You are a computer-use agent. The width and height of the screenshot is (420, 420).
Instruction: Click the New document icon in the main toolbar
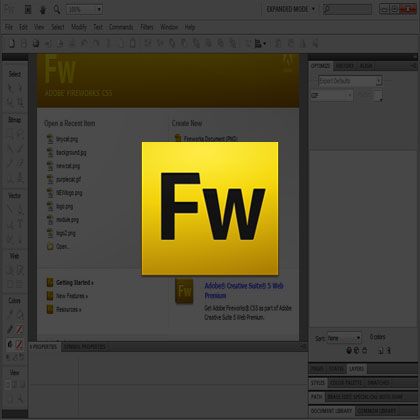coord(12,43)
